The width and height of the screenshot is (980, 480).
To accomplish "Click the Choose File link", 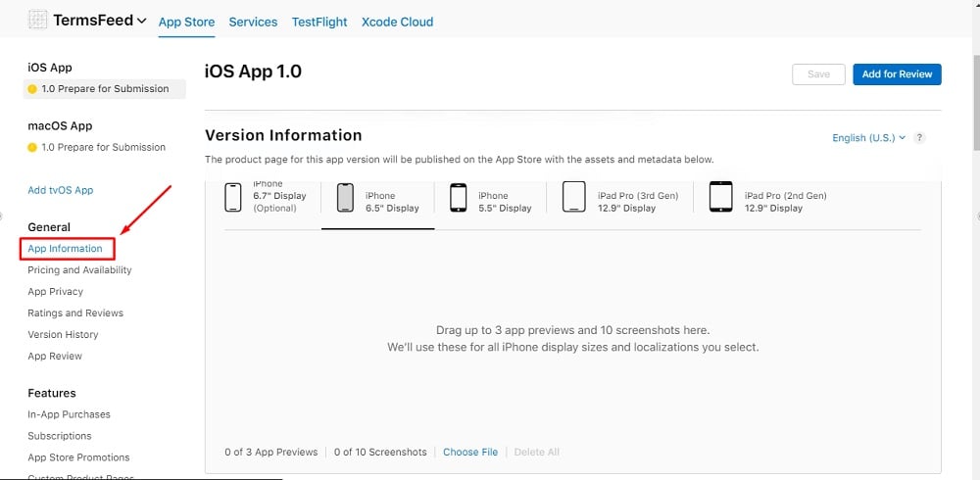I will [470, 452].
